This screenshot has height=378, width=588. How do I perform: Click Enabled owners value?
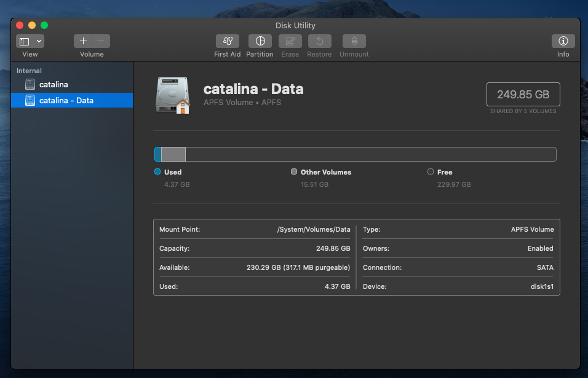pos(541,248)
